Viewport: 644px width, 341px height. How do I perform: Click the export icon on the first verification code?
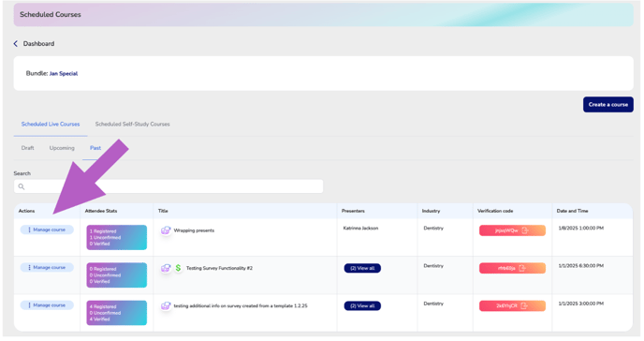click(x=524, y=230)
